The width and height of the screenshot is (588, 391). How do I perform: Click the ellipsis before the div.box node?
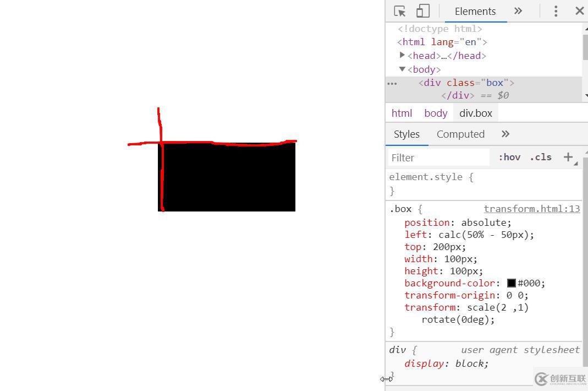click(392, 83)
